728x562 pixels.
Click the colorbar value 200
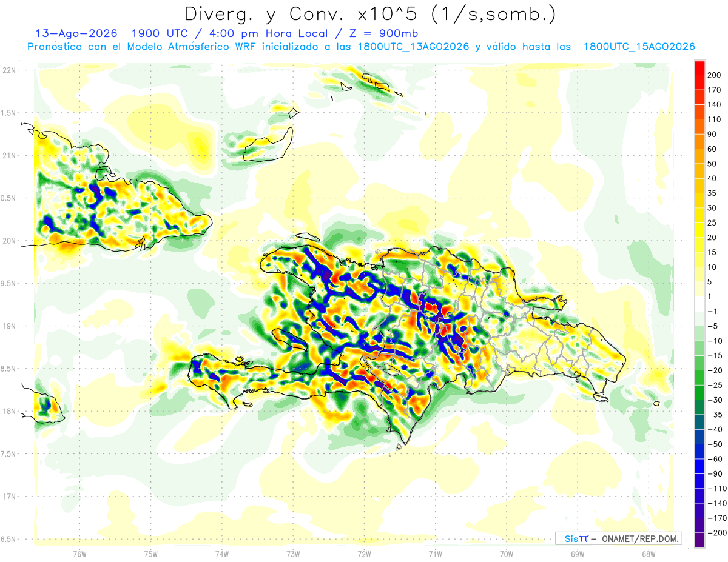[714, 75]
